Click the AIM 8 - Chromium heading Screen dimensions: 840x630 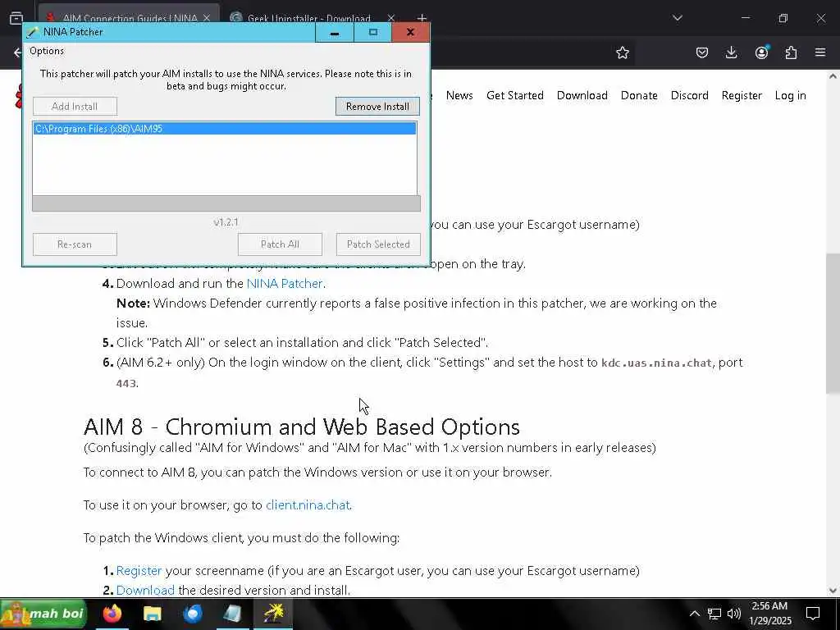pos(302,427)
